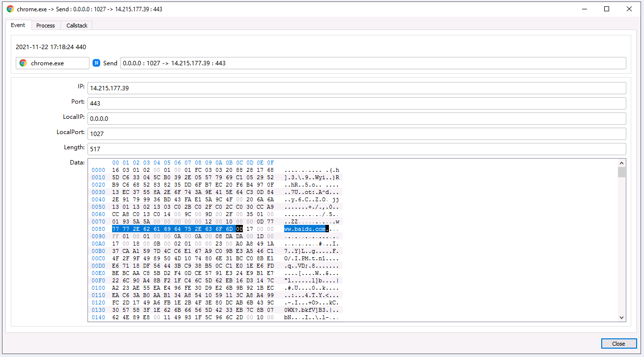
Task: Open the Callstack tab
Action: (77, 26)
